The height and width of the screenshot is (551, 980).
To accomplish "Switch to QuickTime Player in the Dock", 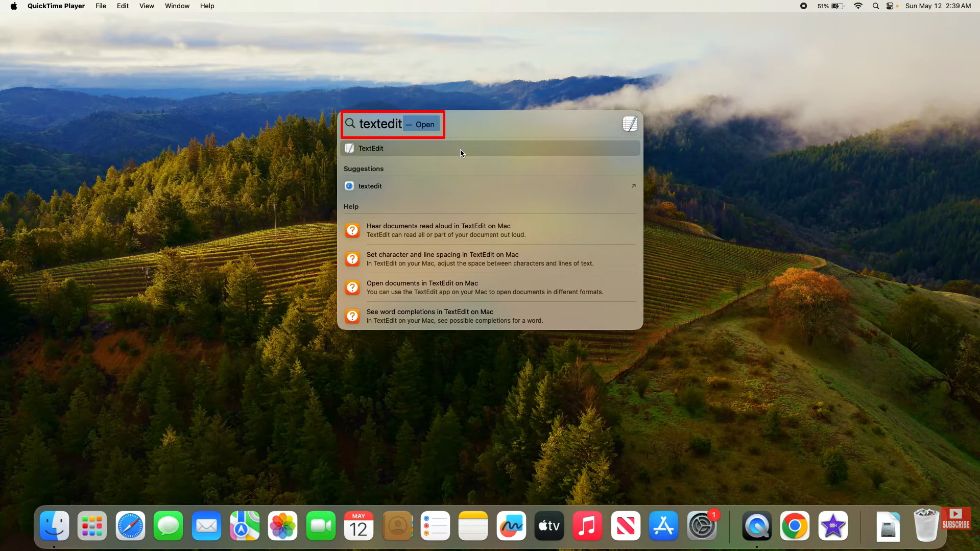I will pos(756,526).
